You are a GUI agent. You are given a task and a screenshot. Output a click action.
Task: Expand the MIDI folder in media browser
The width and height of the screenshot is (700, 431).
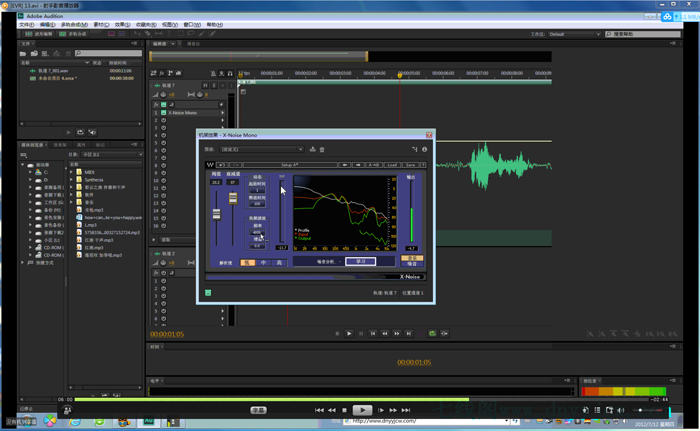pos(71,172)
